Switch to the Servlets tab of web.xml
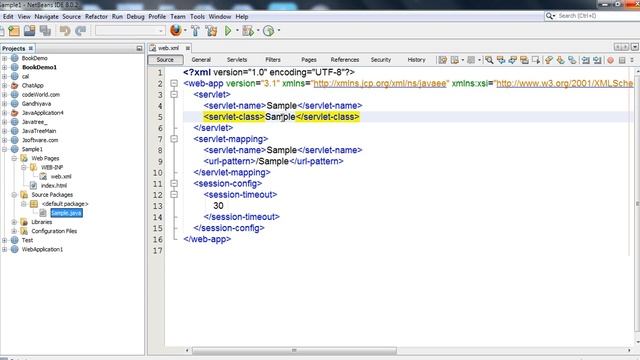 click(237, 60)
